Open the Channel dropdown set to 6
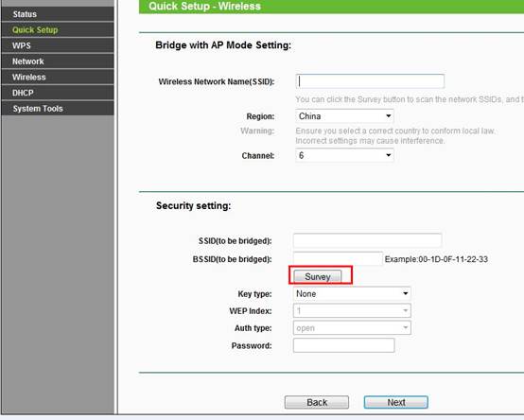The image size is (524, 420). coord(344,155)
